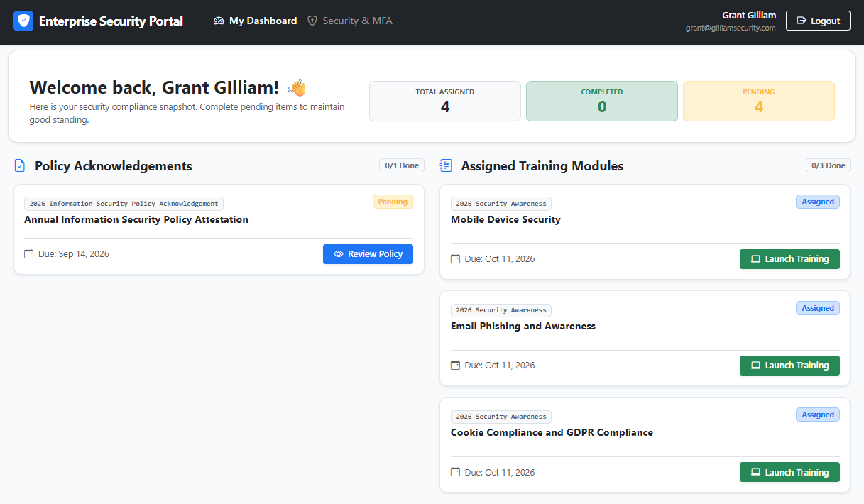Click 2026 Security Awareness tag on Email Phishing card
The width and height of the screenshot is (864, 504).
pyautogui.click(x=501, y=310)
